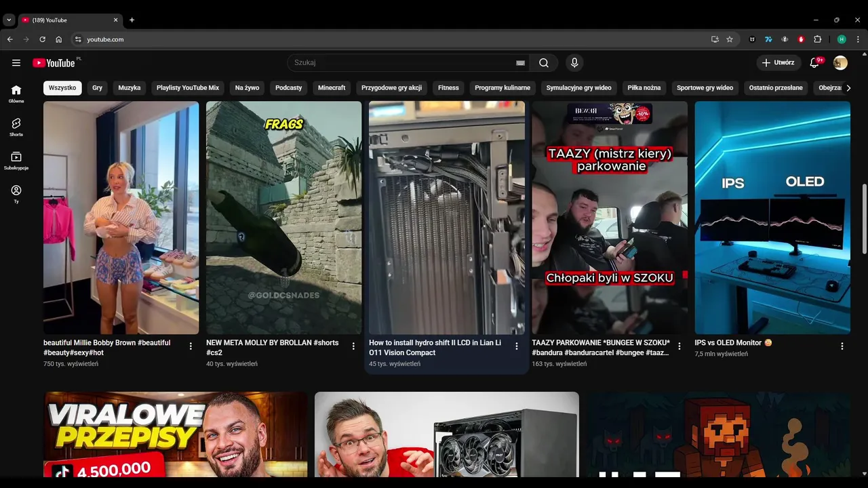Image resolution: width=868 pixels, height=488 pixels.
Task: Bookmark this page with star icon
Action: point(730,39)
